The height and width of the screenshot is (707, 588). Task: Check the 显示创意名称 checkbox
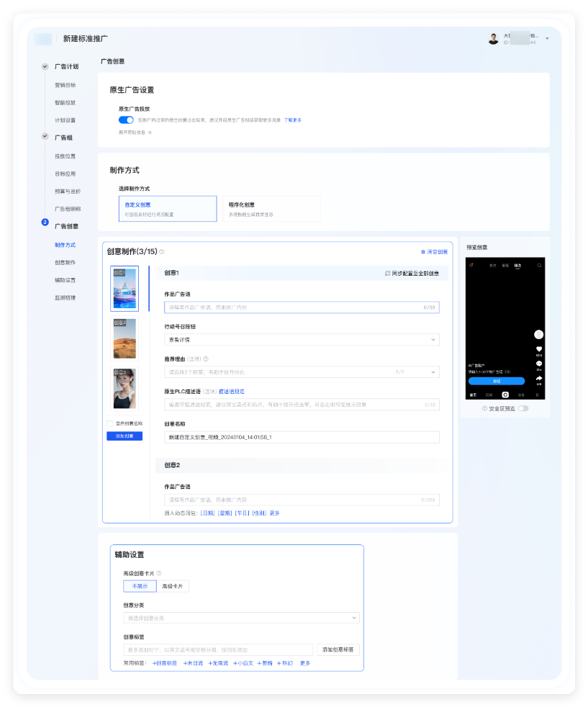tap(109, 423)
